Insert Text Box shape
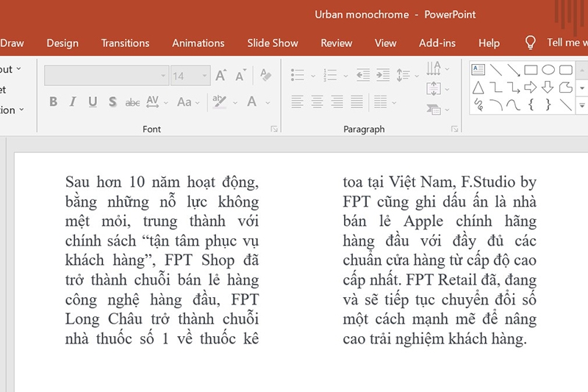This screenshot has height=392, width=588. [x=478, y=69]
